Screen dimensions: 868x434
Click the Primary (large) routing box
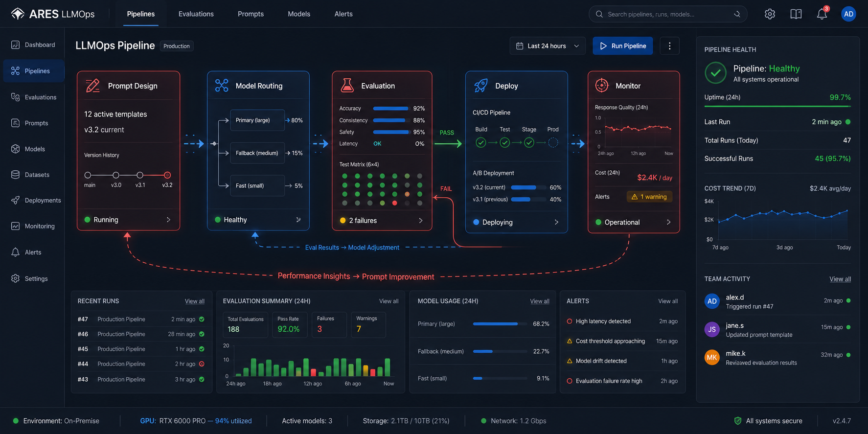[x=257, y=120]
